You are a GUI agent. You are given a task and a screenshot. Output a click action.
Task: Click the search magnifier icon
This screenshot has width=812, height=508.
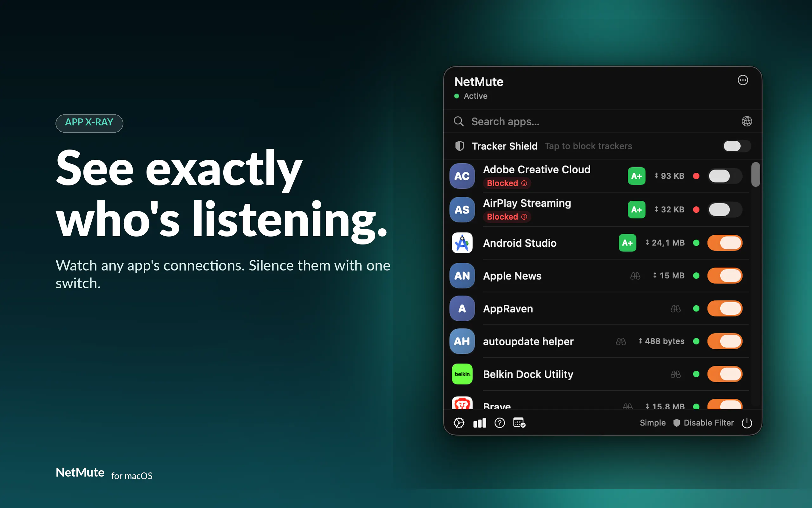click(459, 121)
